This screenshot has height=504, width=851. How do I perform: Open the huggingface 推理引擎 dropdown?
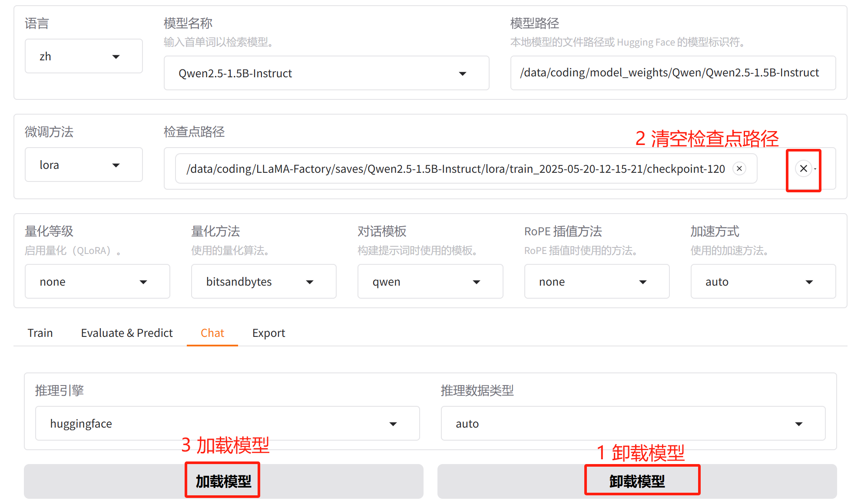click(x=227, y=424)
